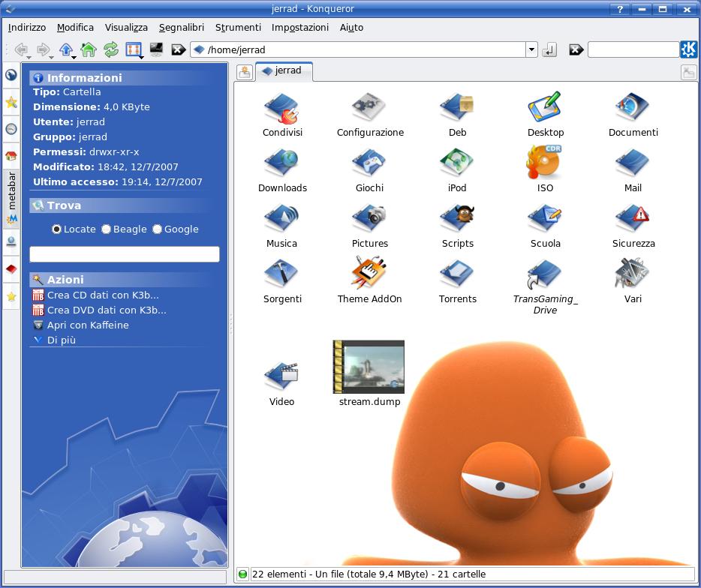Open the Scripts folder

click(x=457, y=226)
